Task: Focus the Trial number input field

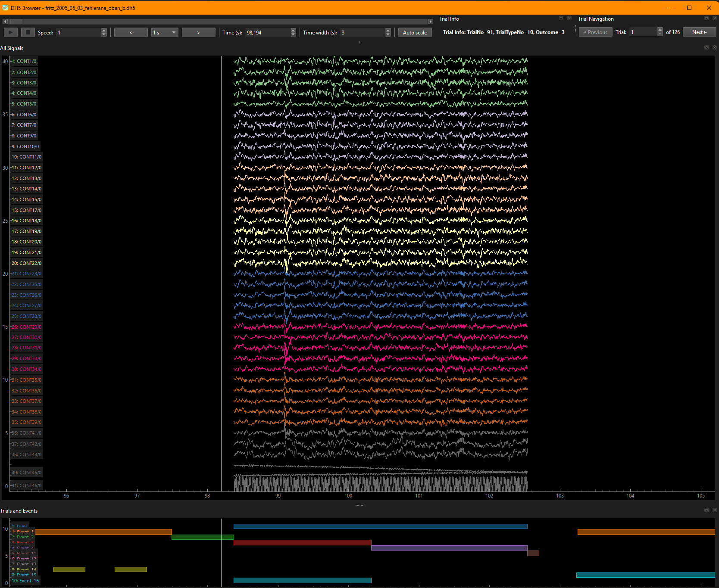Action: click(x=643, y=32)
